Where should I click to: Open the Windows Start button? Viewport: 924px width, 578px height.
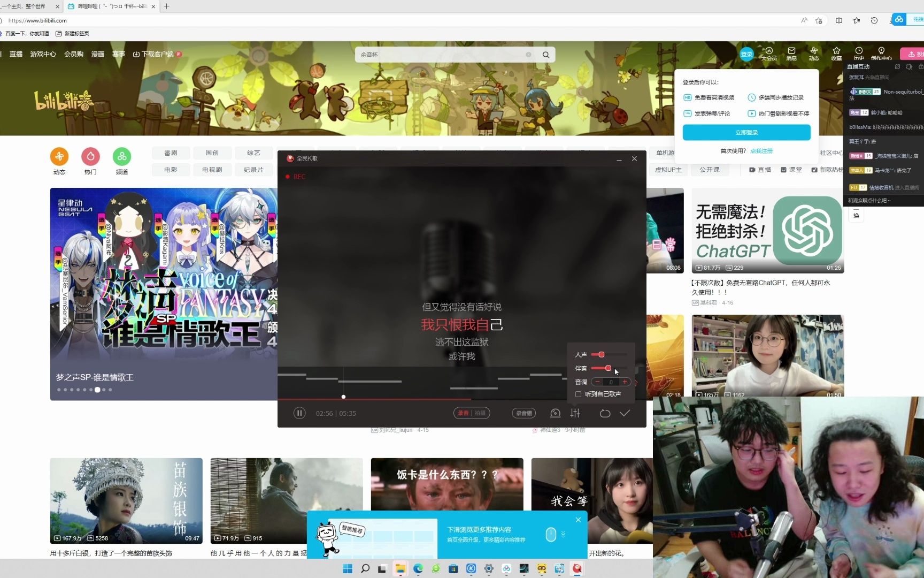(348, 568)
